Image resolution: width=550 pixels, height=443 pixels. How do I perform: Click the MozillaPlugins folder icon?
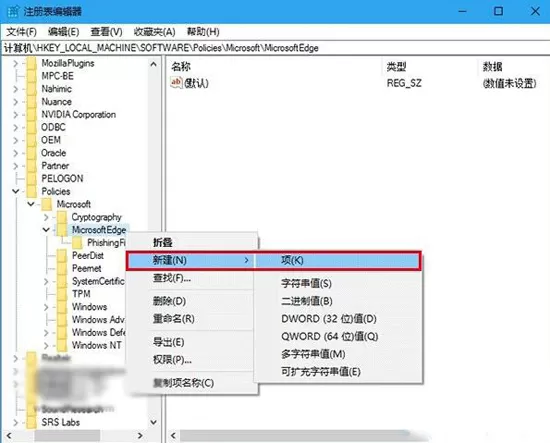pyautogui.click(x=32, y=63)
